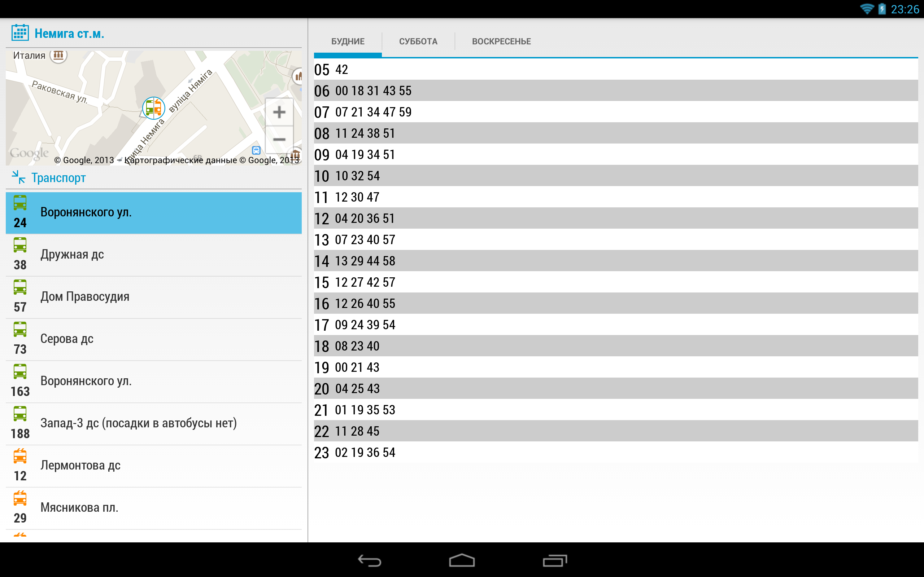Zoom in on the map

coord(279,112)
